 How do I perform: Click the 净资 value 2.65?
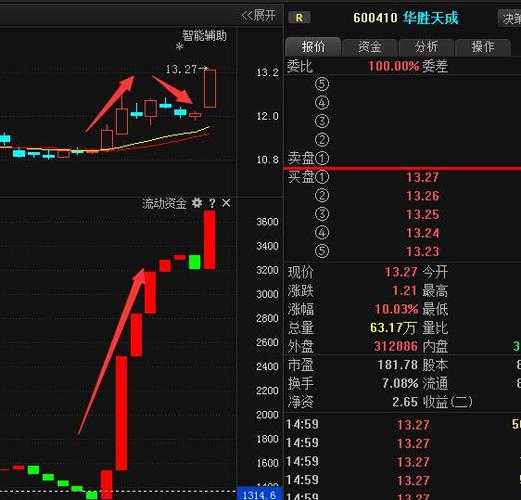[405, 402]
